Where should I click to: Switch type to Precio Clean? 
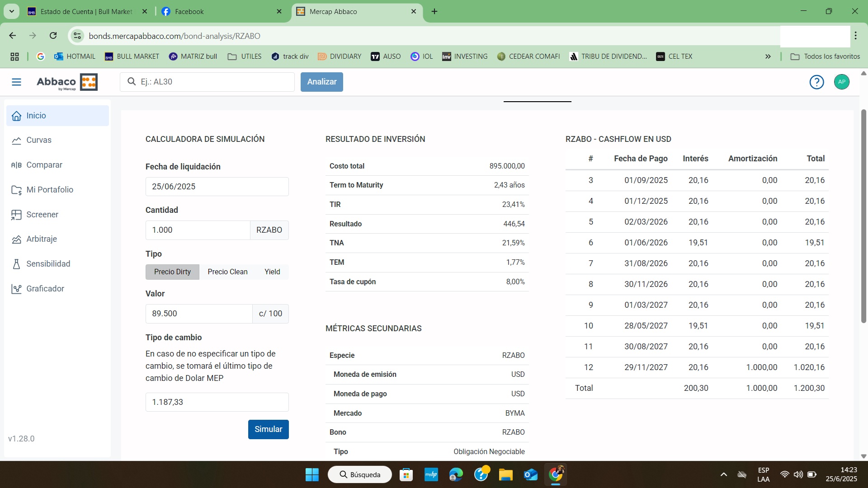click(x=227, y=272)
